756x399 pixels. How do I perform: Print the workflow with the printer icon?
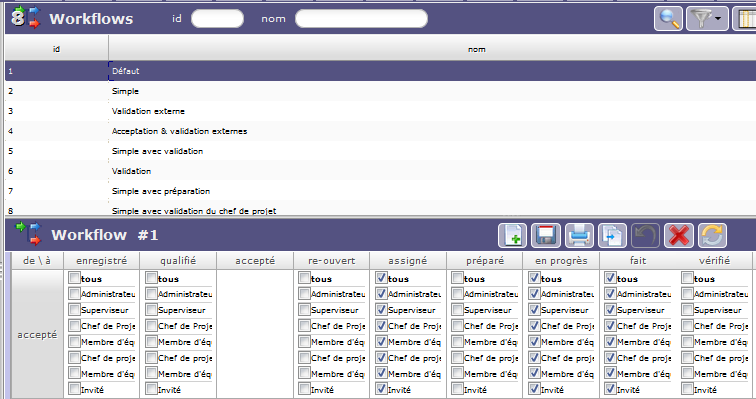(579, 236)
